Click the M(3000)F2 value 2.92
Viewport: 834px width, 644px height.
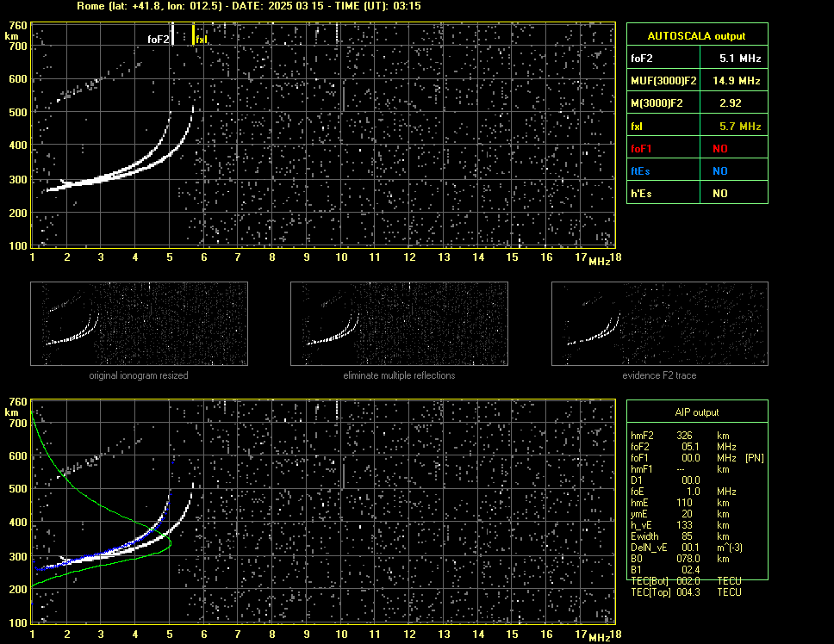[731, 103]
